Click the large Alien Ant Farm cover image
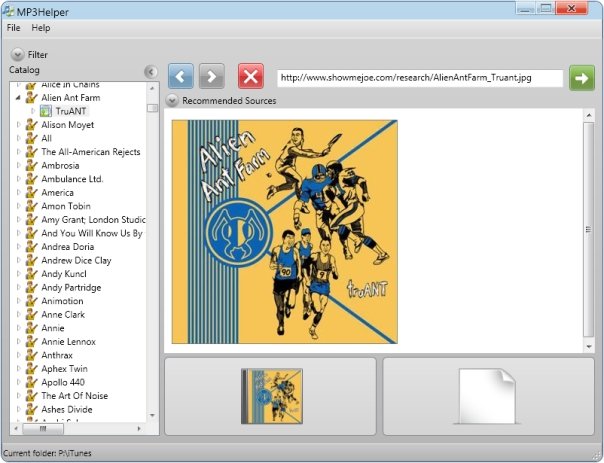The image size is (604, 463). (285, 232)
